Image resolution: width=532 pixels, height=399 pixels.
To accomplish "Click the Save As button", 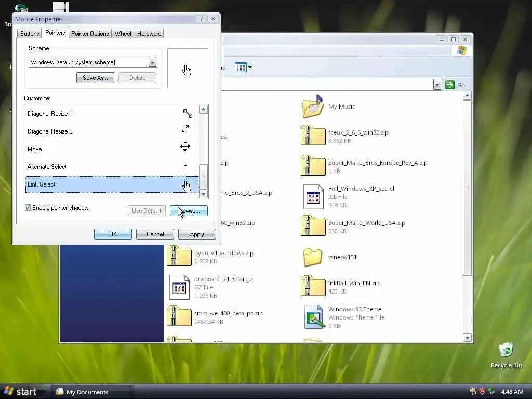I will 96,78.
